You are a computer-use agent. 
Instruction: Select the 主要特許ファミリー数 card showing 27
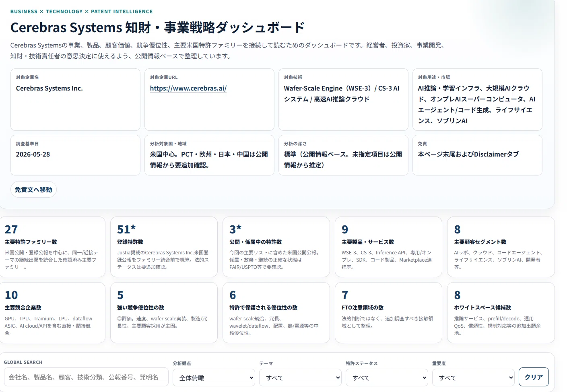(x=52, y=247)
